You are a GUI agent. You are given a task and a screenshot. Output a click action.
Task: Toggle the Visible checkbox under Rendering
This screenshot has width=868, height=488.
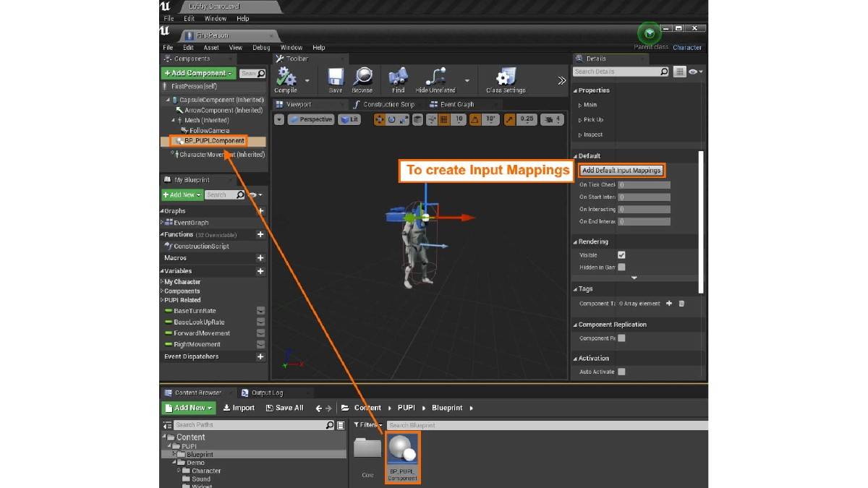click(621, 255)
